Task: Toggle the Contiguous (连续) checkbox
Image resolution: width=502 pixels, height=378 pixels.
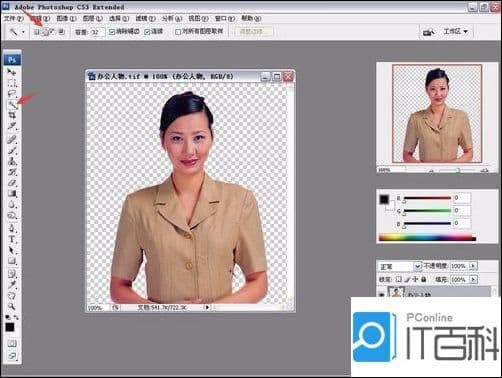Action: tap(147, 32)
